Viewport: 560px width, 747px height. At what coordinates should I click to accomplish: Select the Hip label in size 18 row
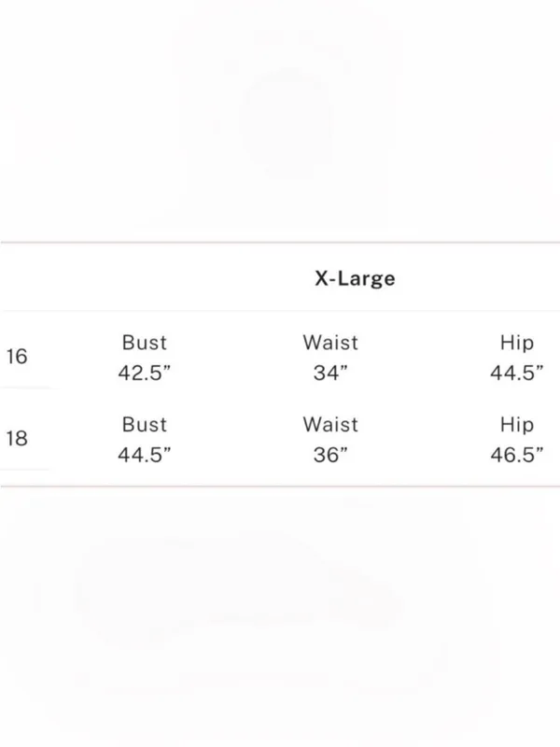coord(517,425)
